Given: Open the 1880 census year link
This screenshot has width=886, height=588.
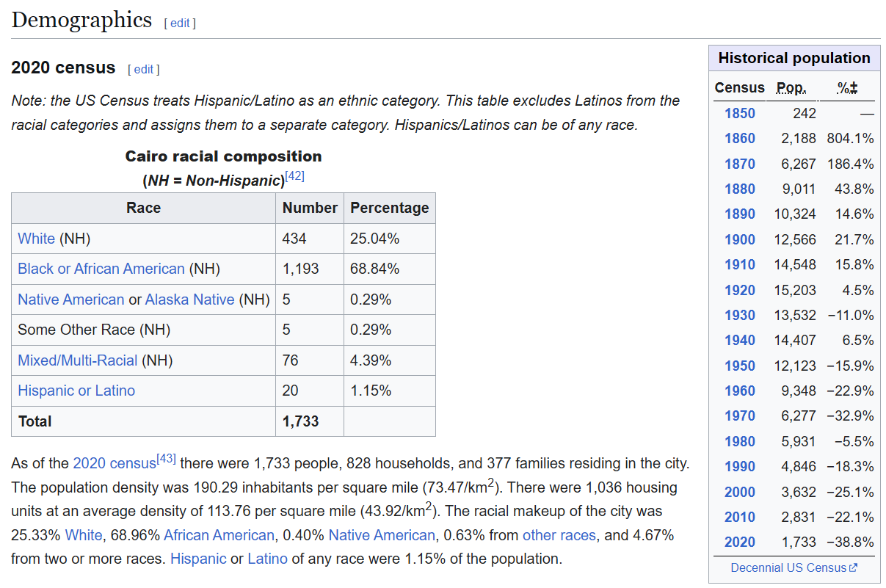Looking at the screenshot, I should point(740,189).
